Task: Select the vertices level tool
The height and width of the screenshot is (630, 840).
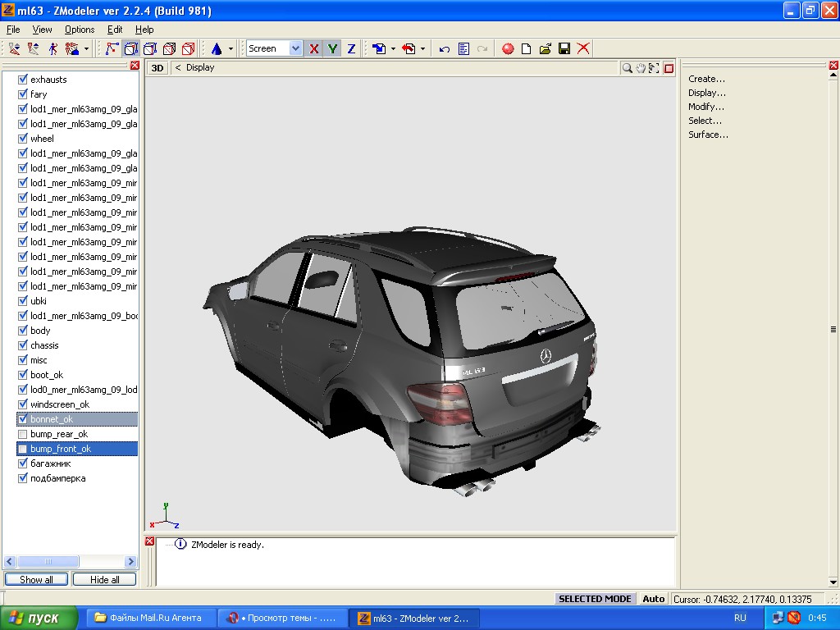Action: tap(112, 48)
